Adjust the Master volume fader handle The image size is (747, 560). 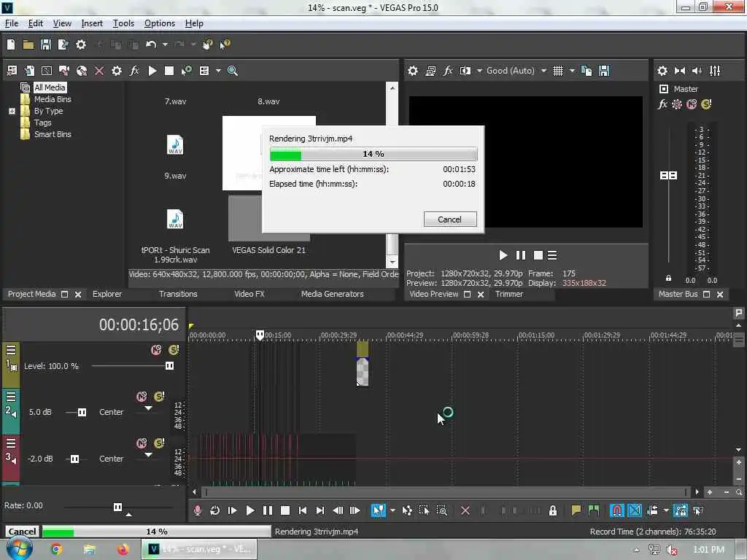click(668, 176)
